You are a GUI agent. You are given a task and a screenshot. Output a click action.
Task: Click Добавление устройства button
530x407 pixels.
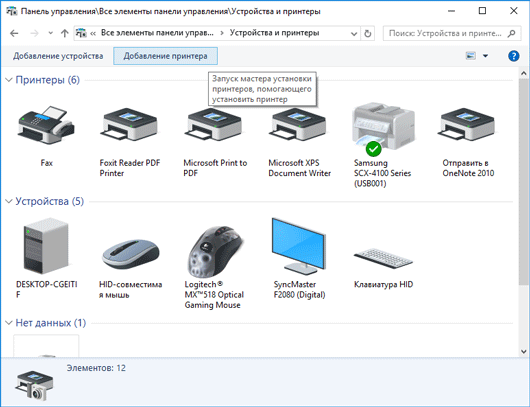[58, 56]
